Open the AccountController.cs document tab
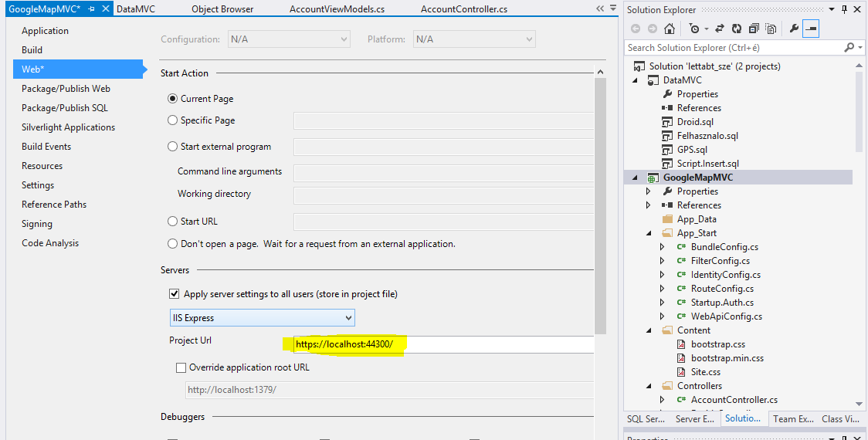This screenshot has width=868, height=440. point(464,8)
